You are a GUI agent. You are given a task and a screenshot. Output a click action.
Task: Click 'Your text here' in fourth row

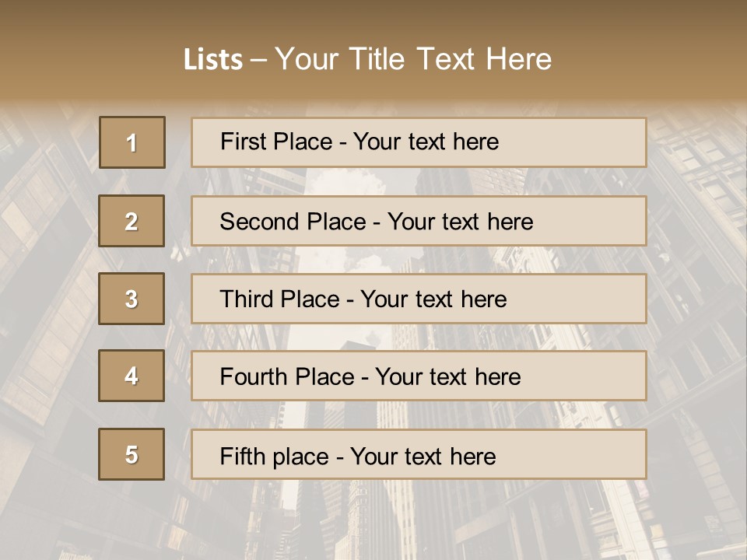pyautogui.click(x=447, y=377)
